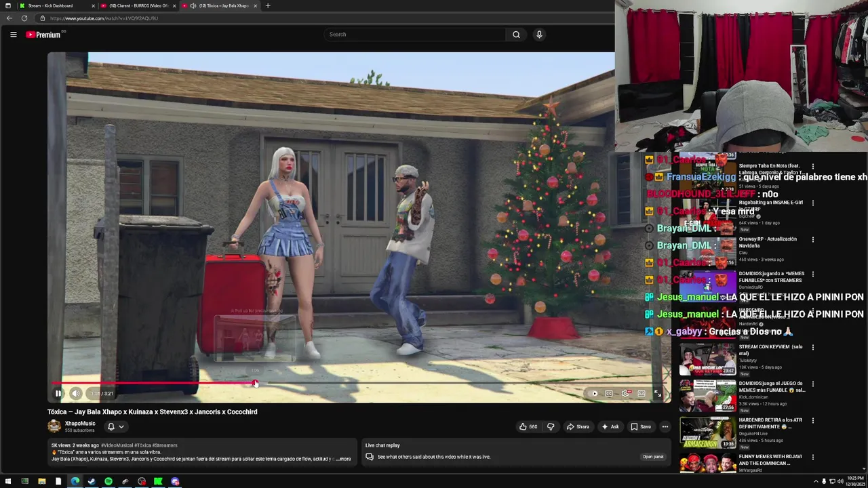Open STREAM CON KEYVIEM video thumbnail

tap(707, 359)
